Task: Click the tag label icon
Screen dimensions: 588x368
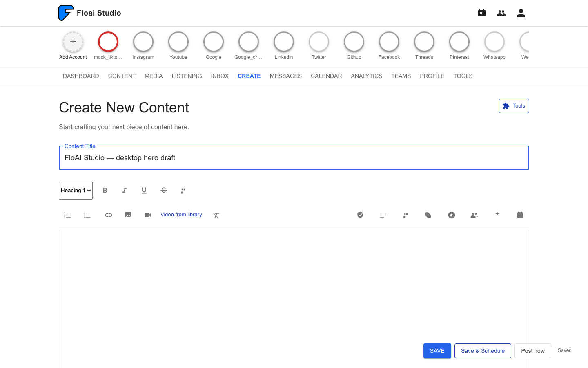Action: 429,215
